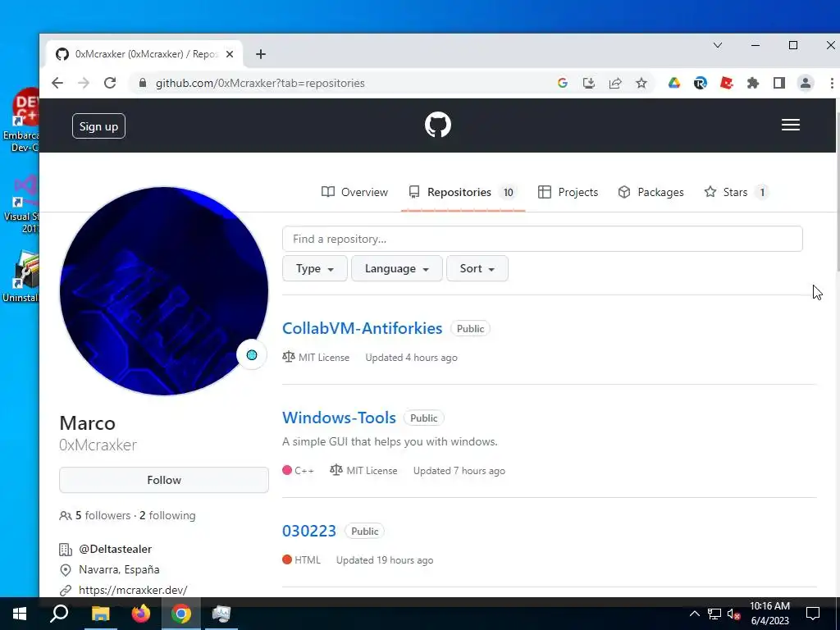The height and width of the screenshot is (630, 840).
Task: Open the hamburger navigation menu
Action: pyautogui.click(x=790, y=125)
